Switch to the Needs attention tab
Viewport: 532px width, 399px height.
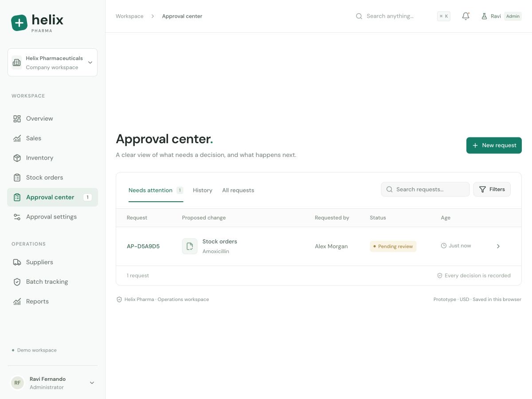[156, 191]
